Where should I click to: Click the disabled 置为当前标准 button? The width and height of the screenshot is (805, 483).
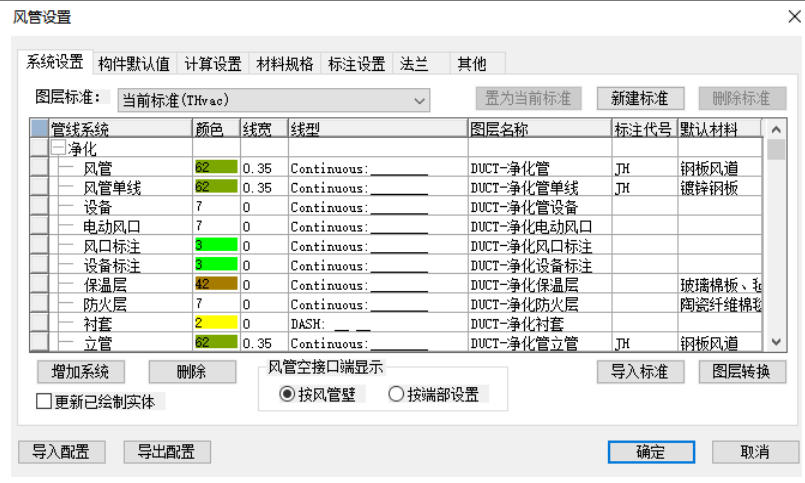(528, 98)
